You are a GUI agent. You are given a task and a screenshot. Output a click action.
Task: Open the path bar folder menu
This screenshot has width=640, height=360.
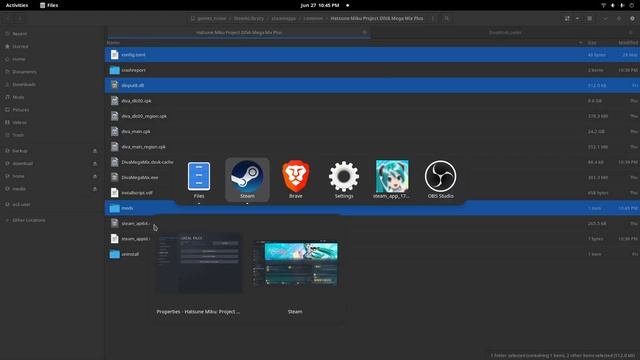pyautogui.click(x=433, y=18)
